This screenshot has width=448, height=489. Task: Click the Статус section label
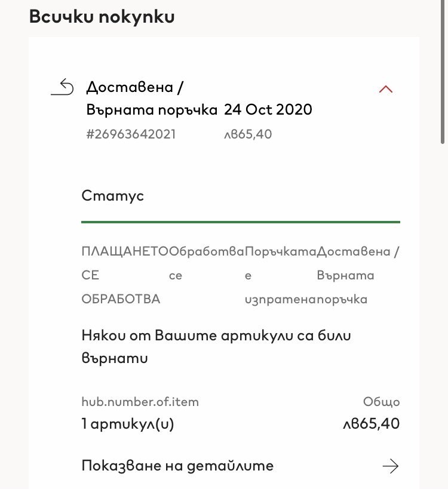pyautogui.click(x=113, y=196)
